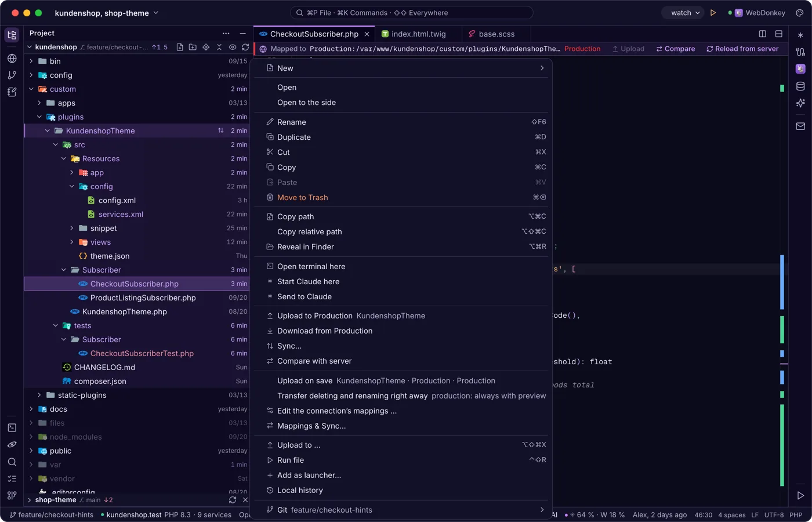Viewport: 812px width, 522px height.
Task: Run the watch script with the play icon
Action: tap(713, 13)
